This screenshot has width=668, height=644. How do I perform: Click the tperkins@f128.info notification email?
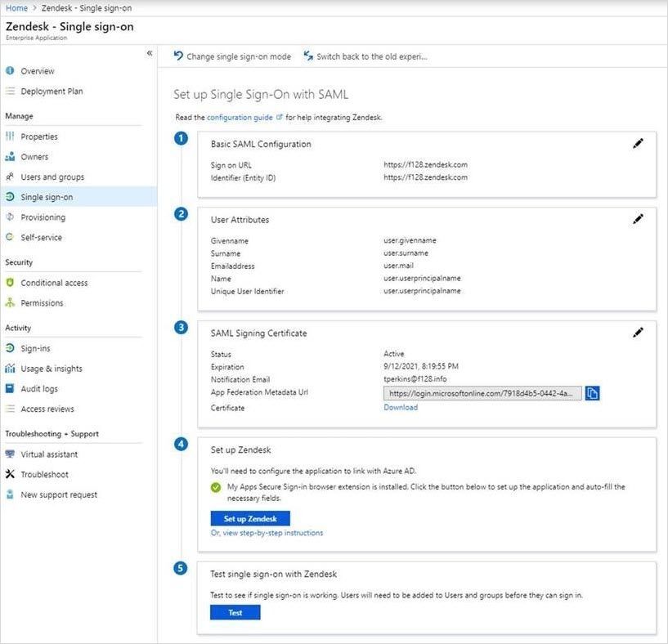pos(415,378)
